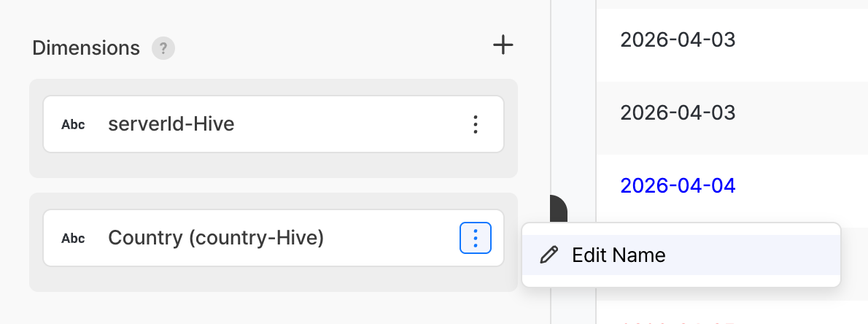868x324 pixels.
Task: Close the Country dimension three-dot menu
Action: [x=476, y=238]
